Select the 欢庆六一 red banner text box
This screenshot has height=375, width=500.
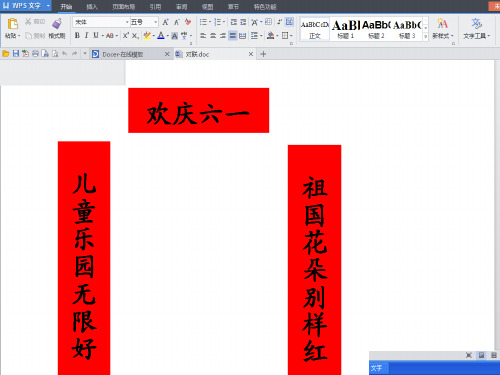click(199, 110)
